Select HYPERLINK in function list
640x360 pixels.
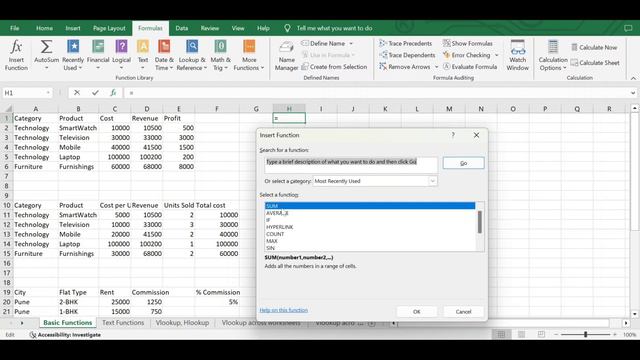pyautogui.click(x=370, y=227)
